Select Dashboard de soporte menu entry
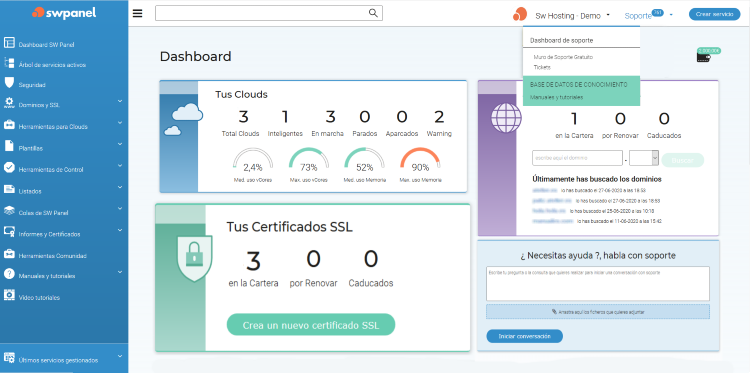 562,41
